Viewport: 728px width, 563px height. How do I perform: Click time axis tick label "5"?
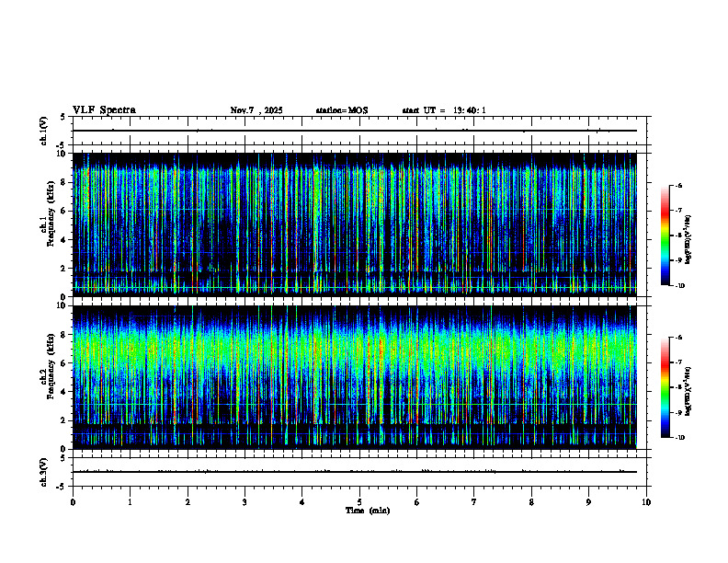tap(359, 502)
